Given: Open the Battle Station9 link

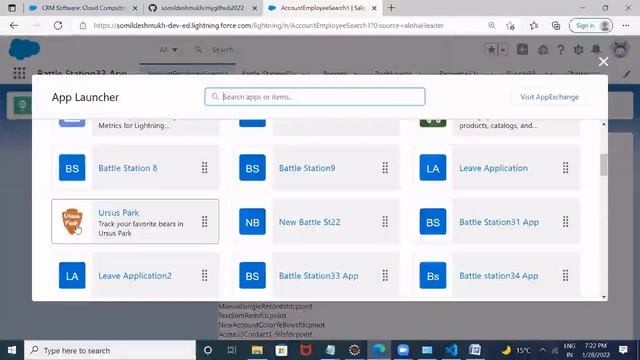Looking at the screenshot, I should 307,168.
